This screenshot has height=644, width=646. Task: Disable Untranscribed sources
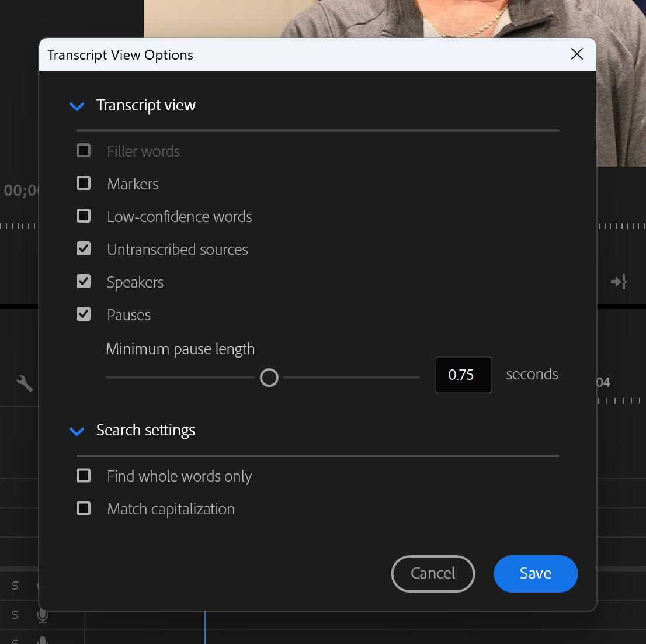(84, 248)
